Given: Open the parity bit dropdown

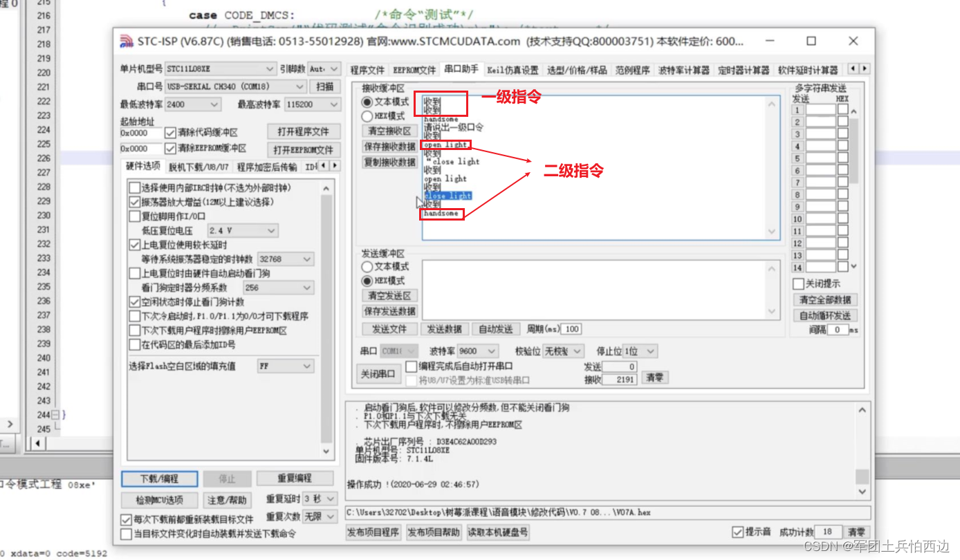Looking at the screenshot, I should (x=563, y=351).
